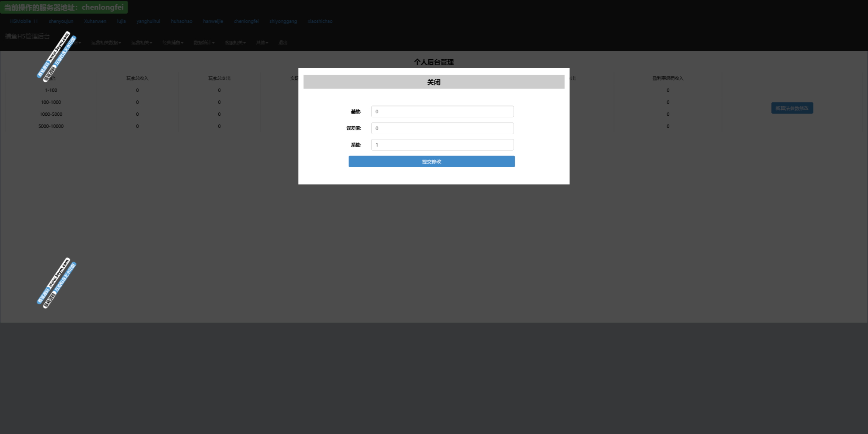Expand the 数据统计 dropdown menu
Viewport: 868px width, 434px height.
point(204,43)
